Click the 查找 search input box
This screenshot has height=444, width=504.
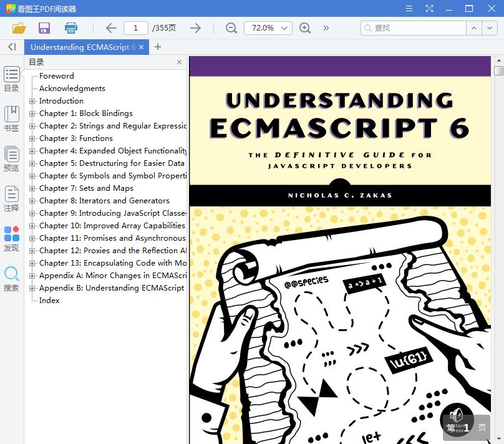click(414, 28)
